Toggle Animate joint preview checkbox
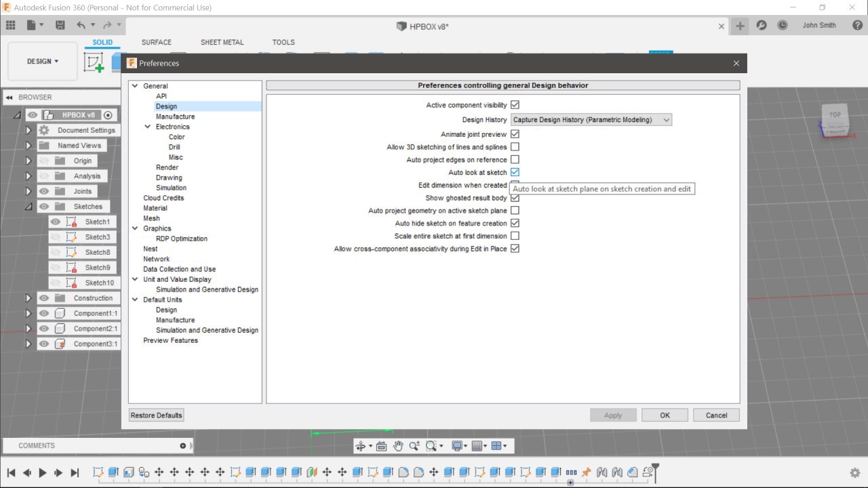Viewport: 868px width, 488px height. pyautogui.click(x=515, y=134)
